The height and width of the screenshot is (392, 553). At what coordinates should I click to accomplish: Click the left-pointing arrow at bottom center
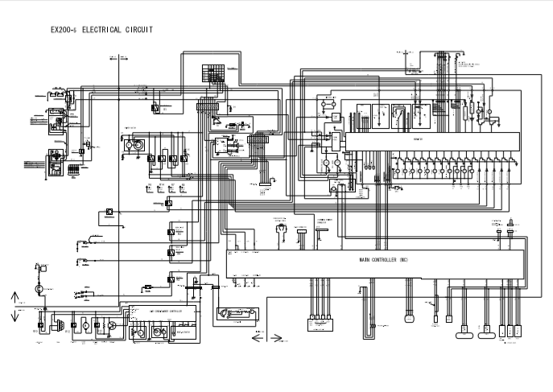point(257,338)
